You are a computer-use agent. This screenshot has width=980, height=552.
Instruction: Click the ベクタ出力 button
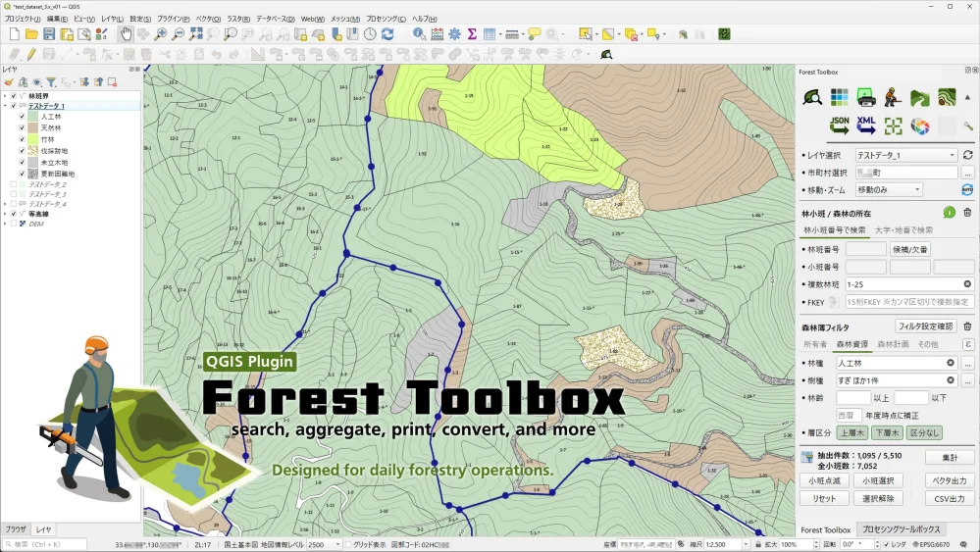pyautogui.click(x=950, y=480)
